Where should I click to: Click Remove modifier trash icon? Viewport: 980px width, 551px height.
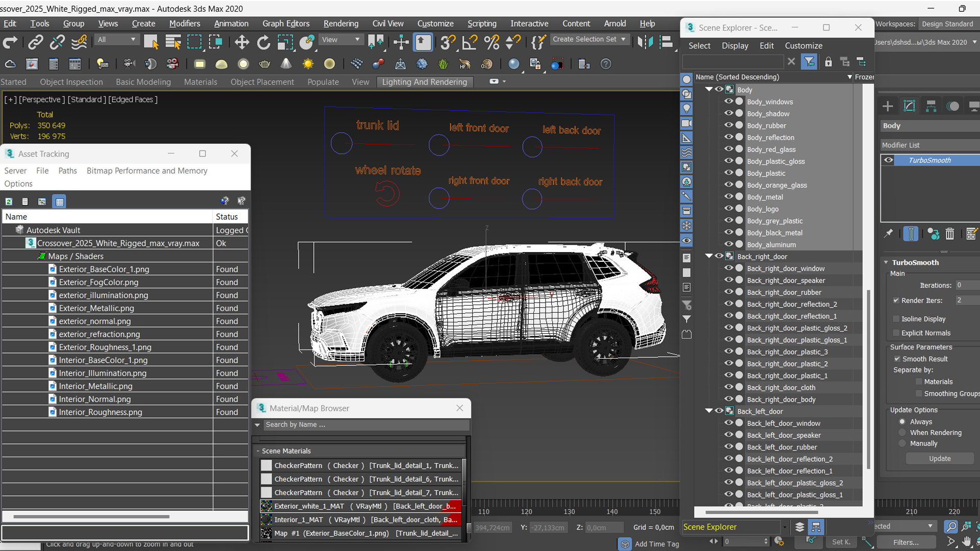pyautogui.click(x=949, y=234)
